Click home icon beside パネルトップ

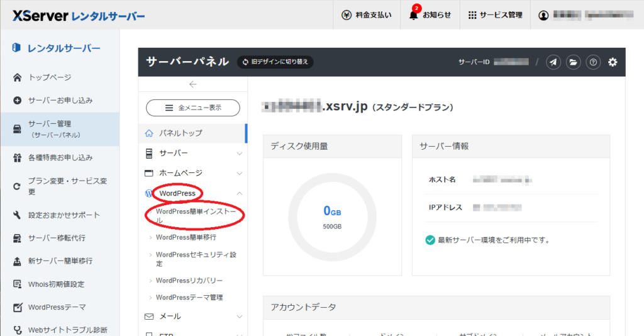pyautogui.click(x=149, y=133)
